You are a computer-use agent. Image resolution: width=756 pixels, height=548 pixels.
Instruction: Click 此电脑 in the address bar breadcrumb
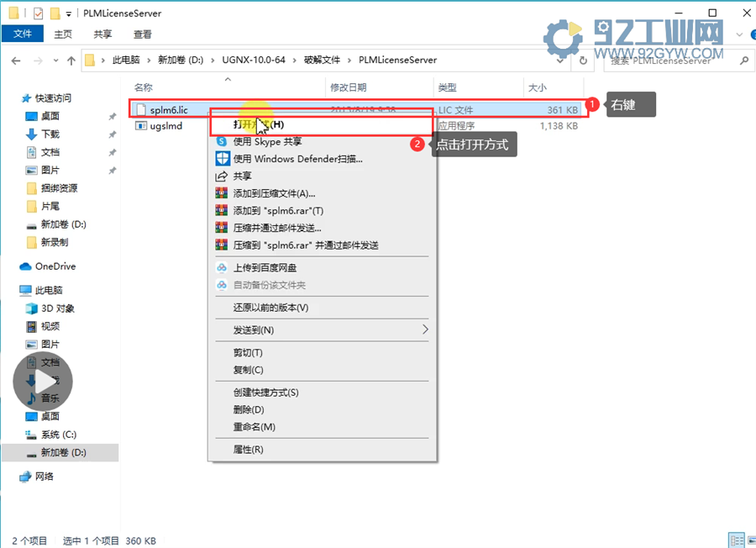tap(126, 61)
